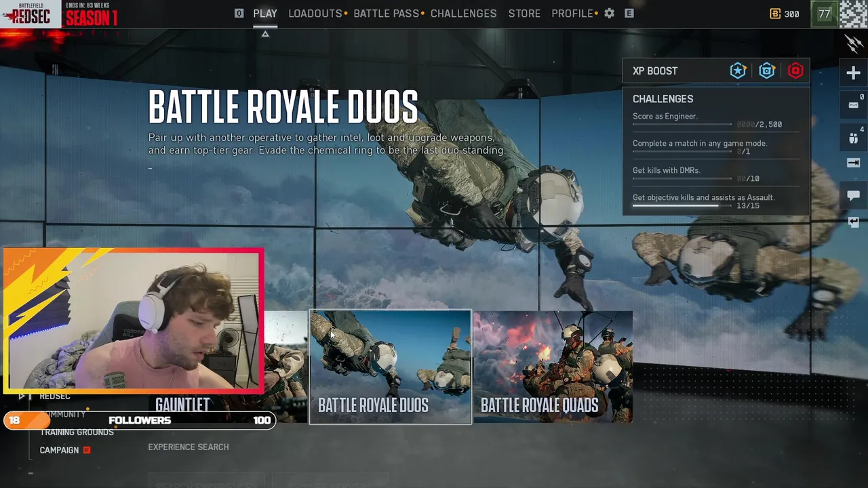Click the 13/15 challenge counter
The height and width of the screenshot is (488, 868).
pos(748,205)
